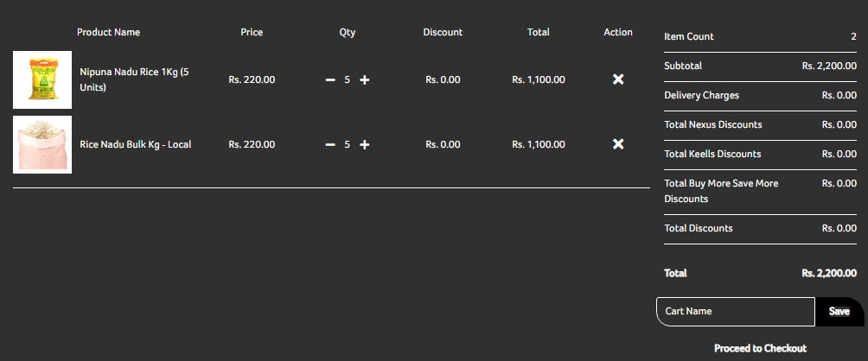Select the Discount column header

pyautogui.click(x=443, y=32)
